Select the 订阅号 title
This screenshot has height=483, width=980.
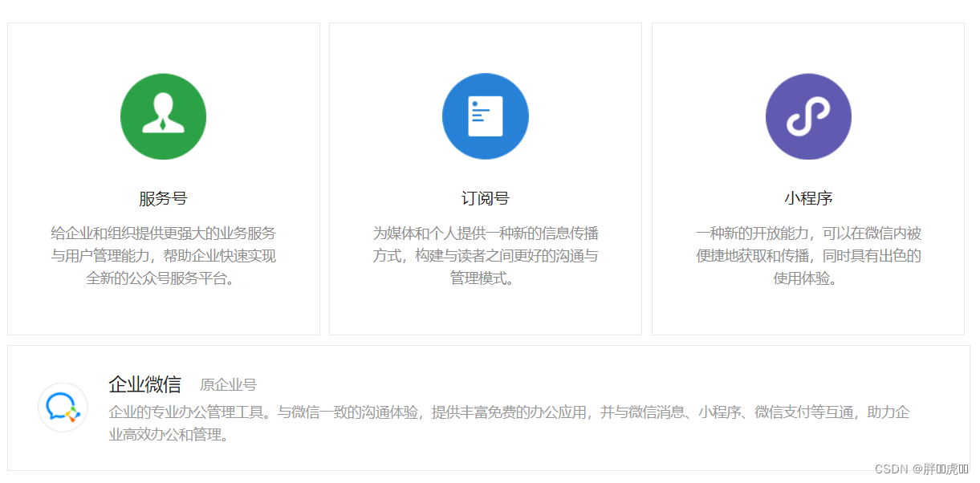[486, 198]
